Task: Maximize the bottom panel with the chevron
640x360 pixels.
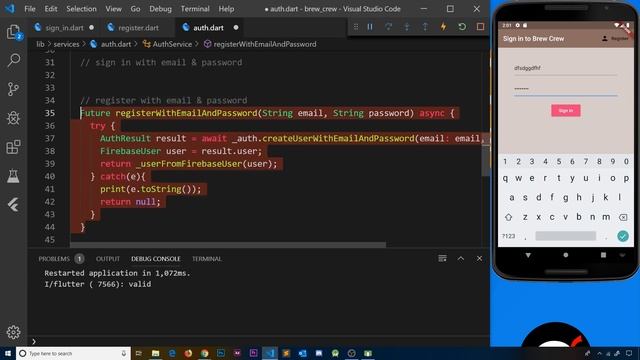Action: point(461,258)
